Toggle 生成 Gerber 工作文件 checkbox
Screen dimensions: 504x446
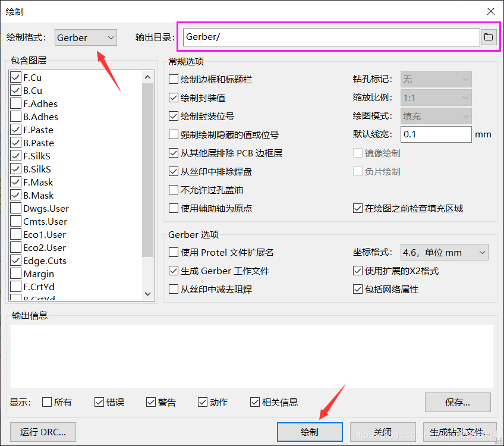[x=174, y=271]
